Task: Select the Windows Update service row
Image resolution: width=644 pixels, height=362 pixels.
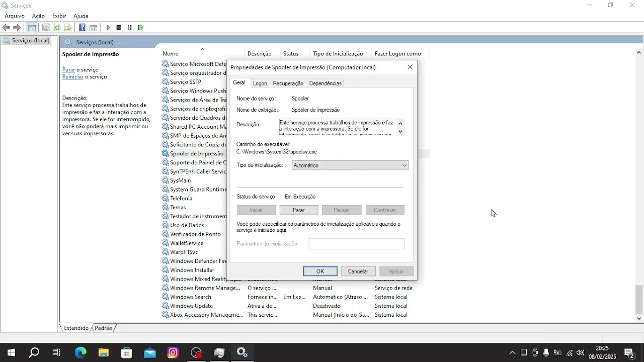Action: [295, 306]
